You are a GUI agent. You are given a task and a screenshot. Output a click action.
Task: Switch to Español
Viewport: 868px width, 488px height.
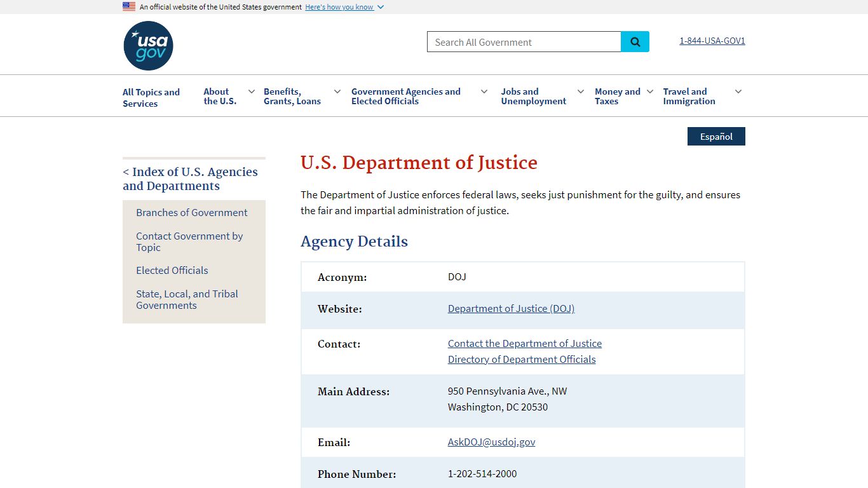[716, 137]
